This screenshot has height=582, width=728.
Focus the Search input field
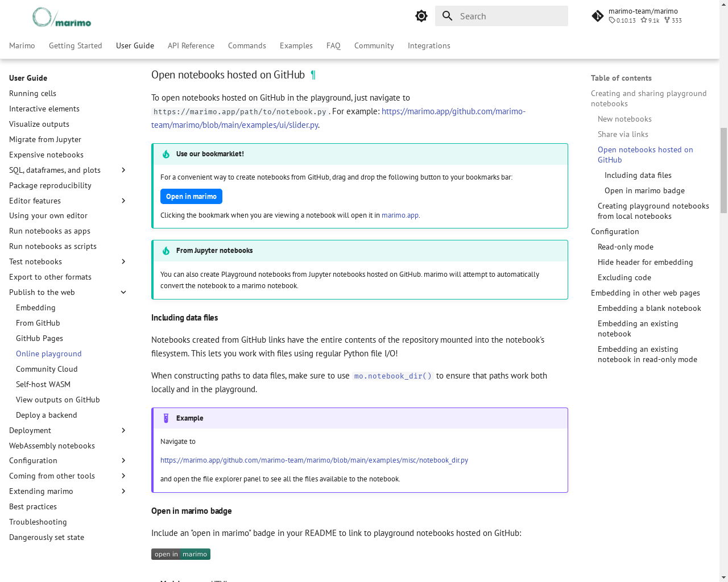[x=502, y=16]
